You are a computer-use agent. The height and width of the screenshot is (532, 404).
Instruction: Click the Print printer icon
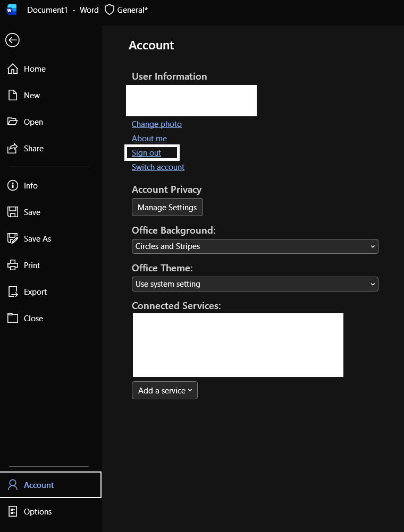(13, 265)
